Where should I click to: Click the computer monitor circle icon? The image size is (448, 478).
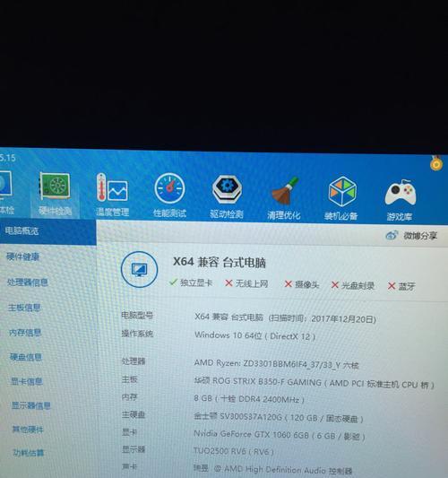click(139, 269)
